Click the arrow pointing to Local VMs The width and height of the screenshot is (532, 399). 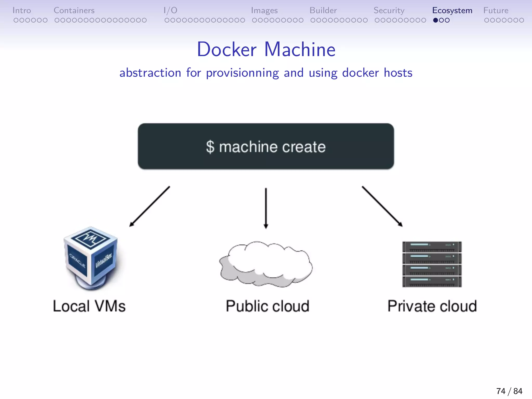point(150,206)
